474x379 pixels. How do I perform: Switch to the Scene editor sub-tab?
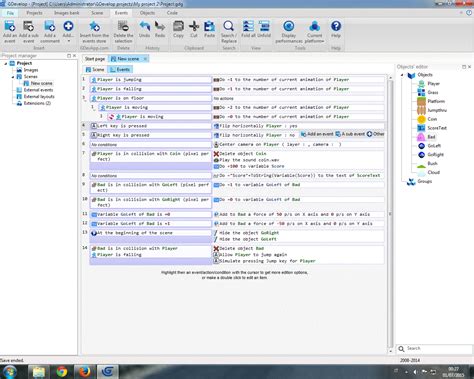coord(95,70)
